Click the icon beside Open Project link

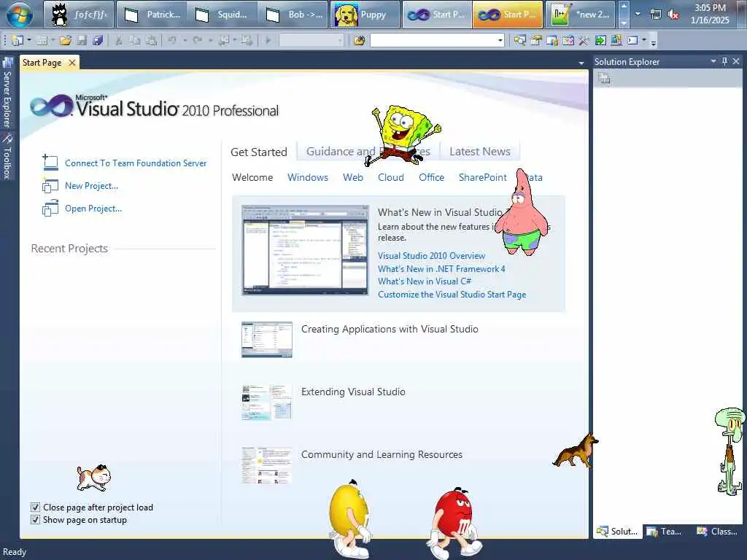(50, 208)
